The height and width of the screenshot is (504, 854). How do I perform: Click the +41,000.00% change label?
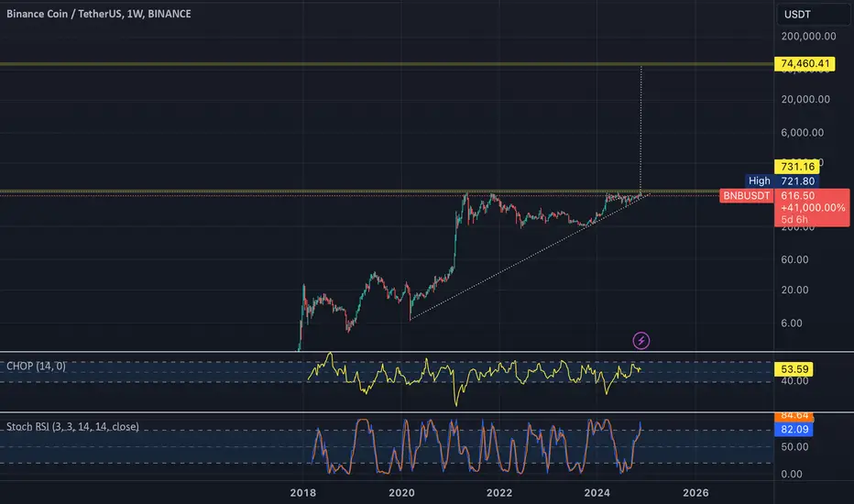point(813,208)
